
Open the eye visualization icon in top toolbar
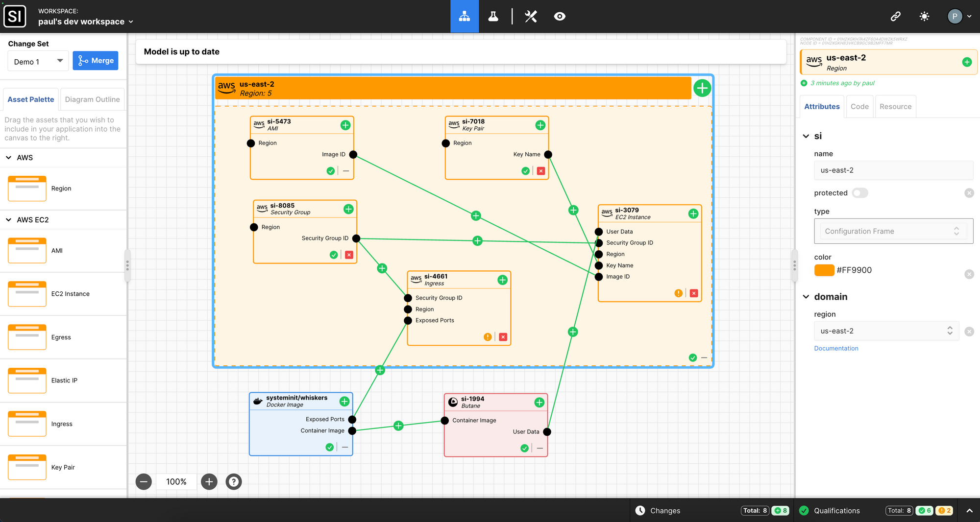[x=560, y=16]
